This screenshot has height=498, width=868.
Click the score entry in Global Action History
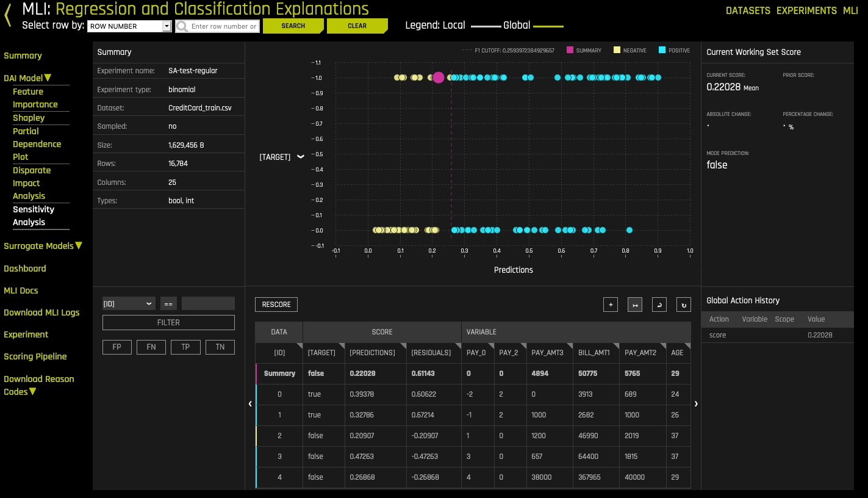(777, 335)
